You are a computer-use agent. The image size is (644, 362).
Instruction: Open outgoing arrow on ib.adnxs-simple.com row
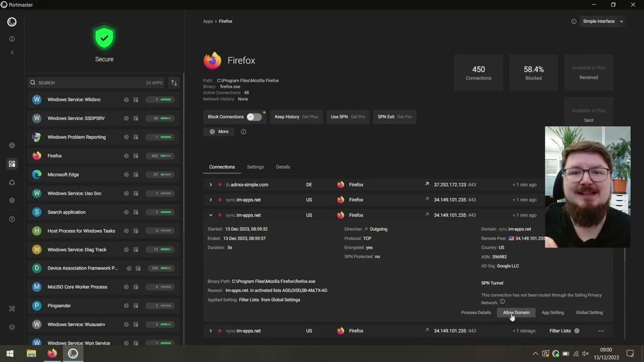coord(427,184)
